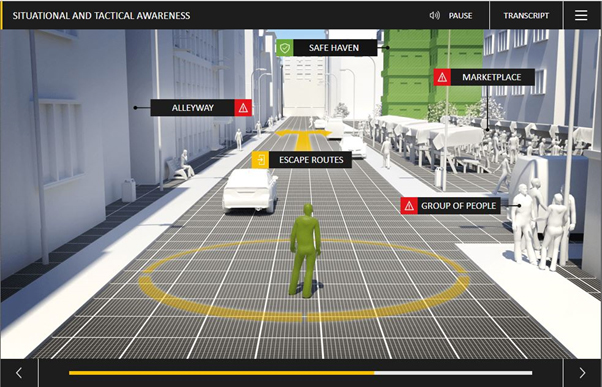Select the Escape Routes label
The image size is (602, 387).
[310, 160]
